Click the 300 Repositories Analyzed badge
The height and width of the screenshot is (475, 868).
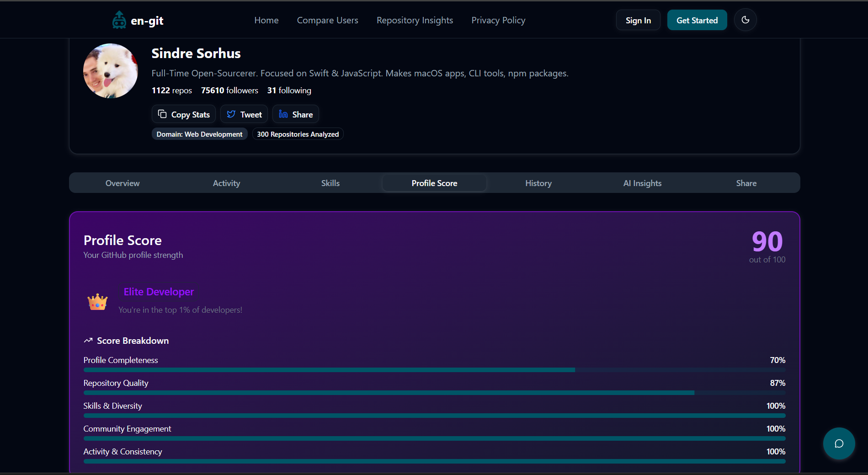coord(298,133)
